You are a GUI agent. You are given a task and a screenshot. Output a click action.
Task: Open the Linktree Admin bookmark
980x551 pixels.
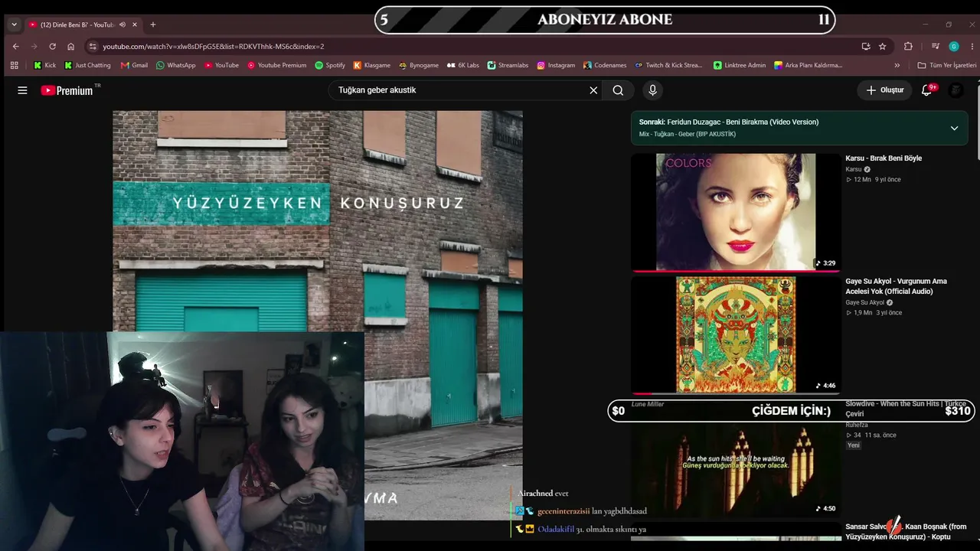740,65
